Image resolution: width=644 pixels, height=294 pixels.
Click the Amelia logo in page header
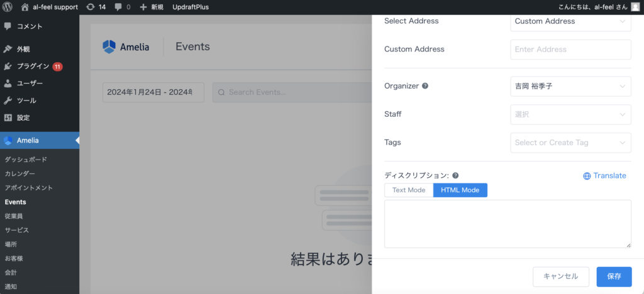(x=126, y=46)
